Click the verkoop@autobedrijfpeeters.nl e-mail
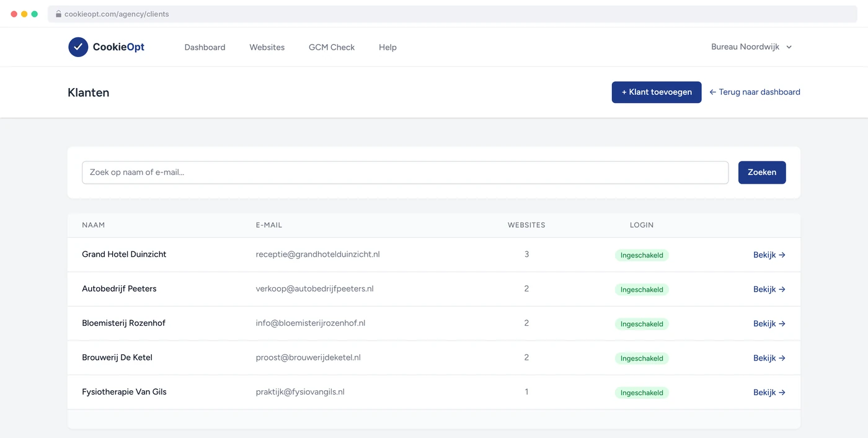 coord(315,288)
